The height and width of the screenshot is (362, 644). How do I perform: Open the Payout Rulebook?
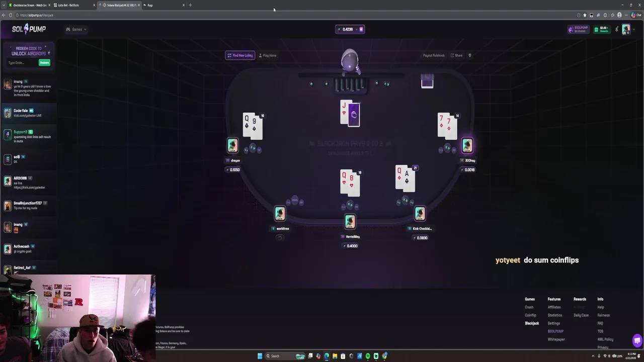tap(434, 55)
